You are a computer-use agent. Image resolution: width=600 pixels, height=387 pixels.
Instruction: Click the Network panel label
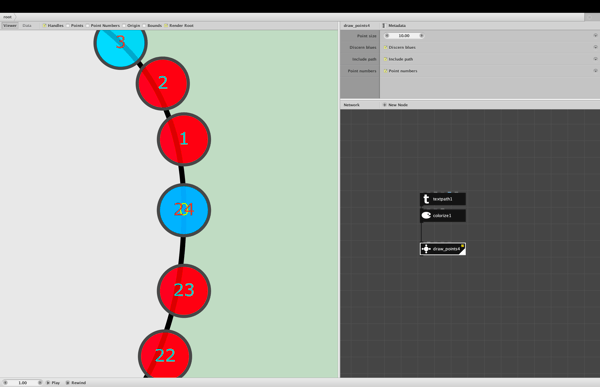click(x=352, y=105)
